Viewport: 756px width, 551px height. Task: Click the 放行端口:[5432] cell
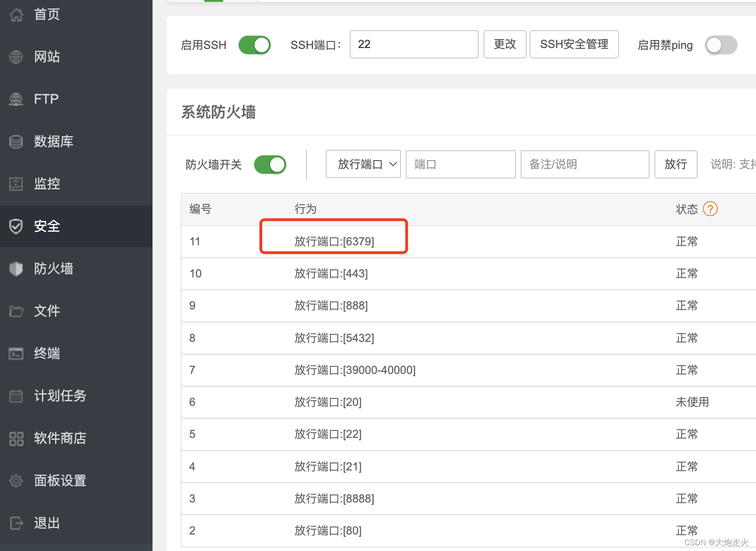(334, 338)
